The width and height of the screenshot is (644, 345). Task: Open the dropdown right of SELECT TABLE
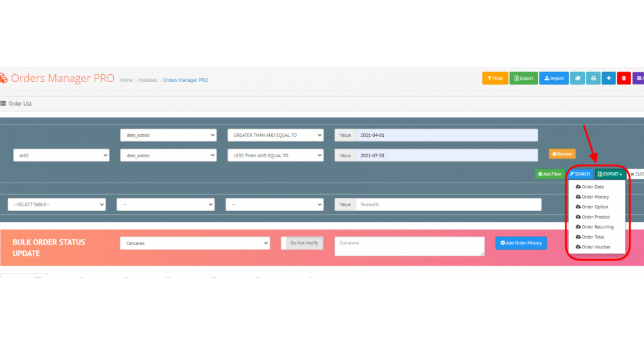tap(166, 204)
